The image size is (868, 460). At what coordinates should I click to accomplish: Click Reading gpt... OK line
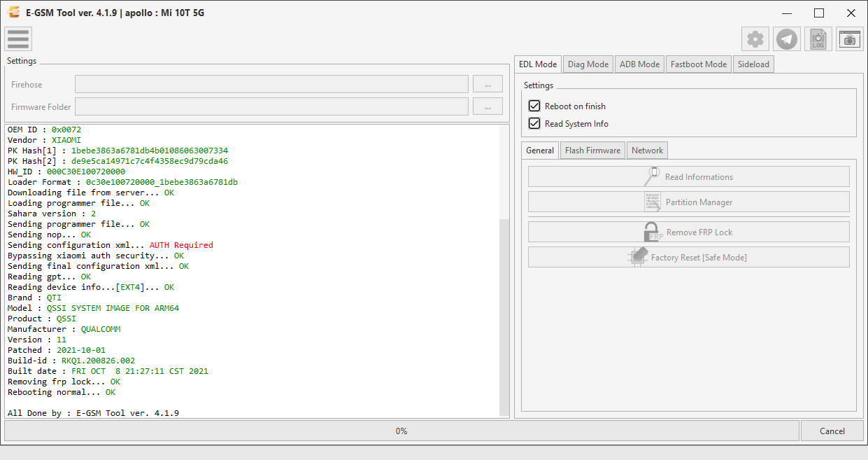point(49,277)
